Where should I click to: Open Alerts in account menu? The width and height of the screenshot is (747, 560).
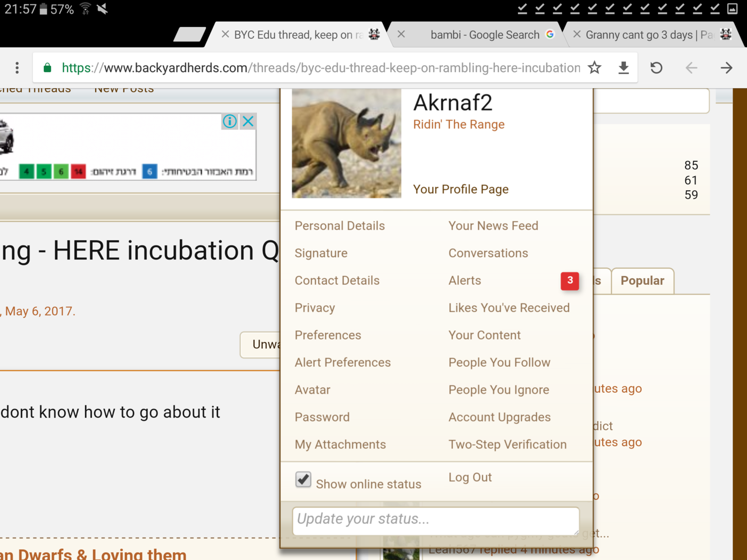click(x=465, y=281)
